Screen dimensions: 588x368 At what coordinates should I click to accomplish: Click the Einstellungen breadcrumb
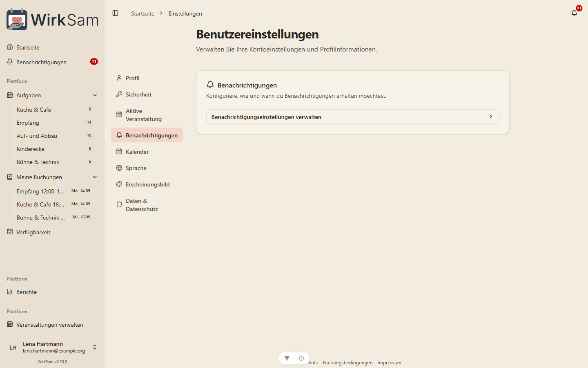point(185,13)
